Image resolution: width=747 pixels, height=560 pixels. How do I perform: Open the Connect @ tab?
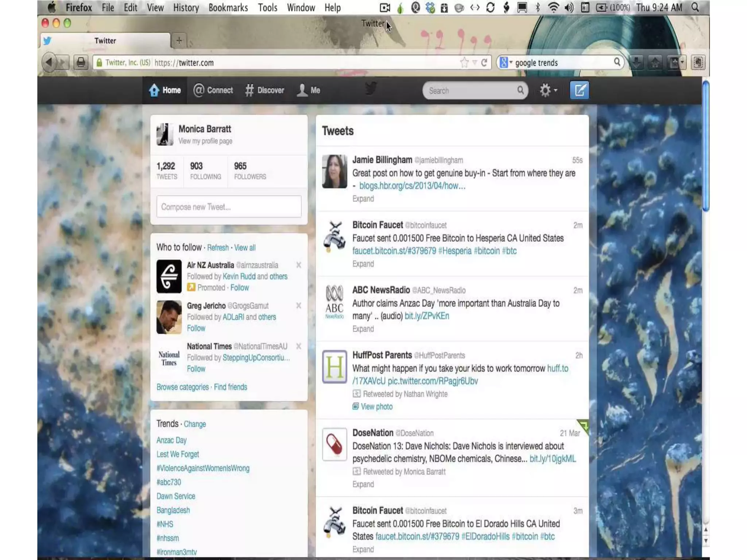coord(213,90)
